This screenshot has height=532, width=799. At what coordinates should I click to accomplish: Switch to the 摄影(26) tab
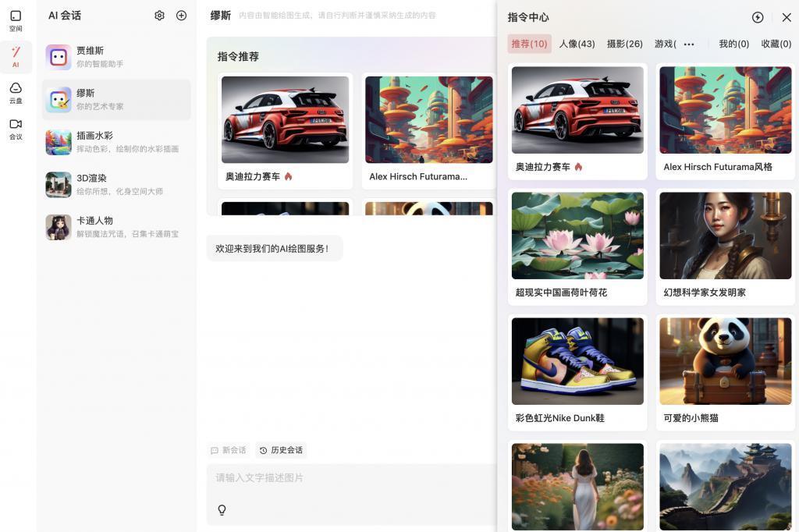tap(626, 44)
